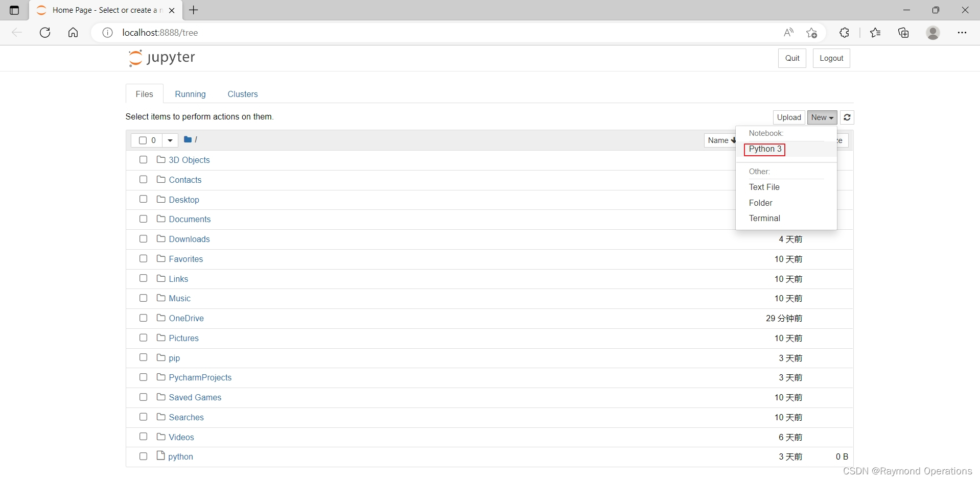Check the Contacts checkbox
Viewport: 980px width, 481px height.
(x=143, y=179)
